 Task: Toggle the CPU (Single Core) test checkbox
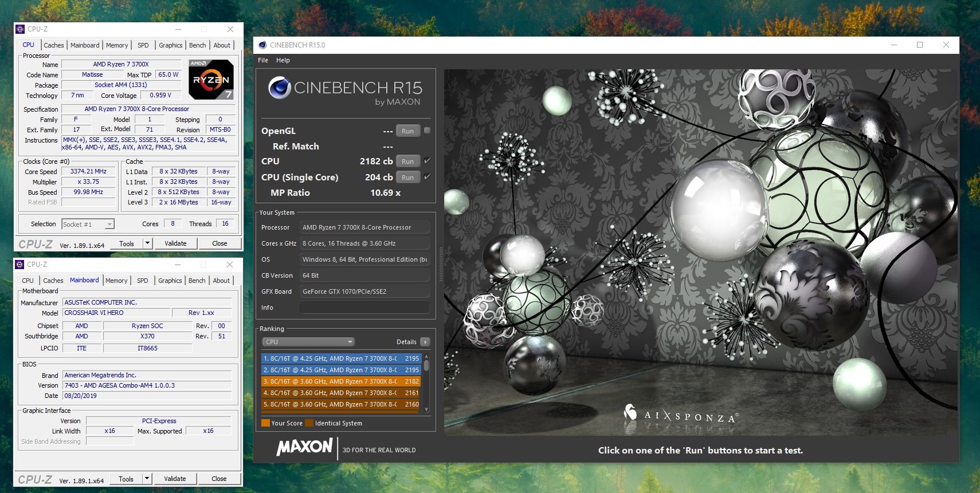(x=427, y=177)
